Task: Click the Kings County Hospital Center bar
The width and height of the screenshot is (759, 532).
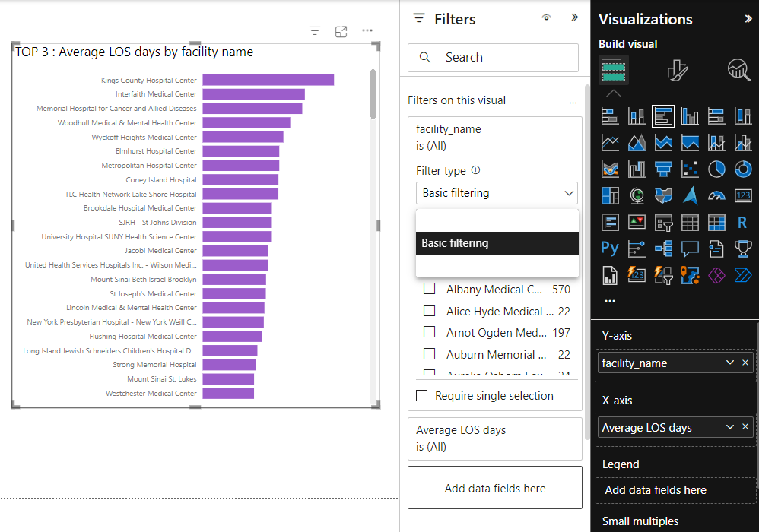Action: tap(268, 80)
